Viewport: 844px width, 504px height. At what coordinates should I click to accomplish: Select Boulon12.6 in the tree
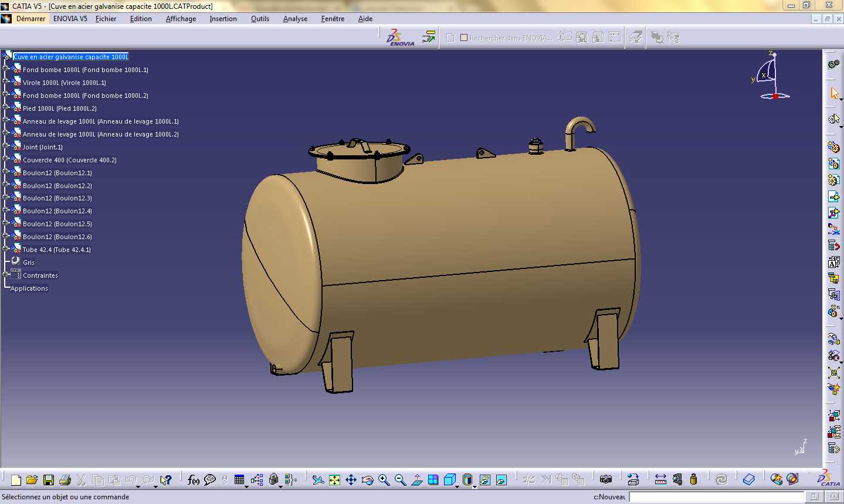[x=57, y=237]
